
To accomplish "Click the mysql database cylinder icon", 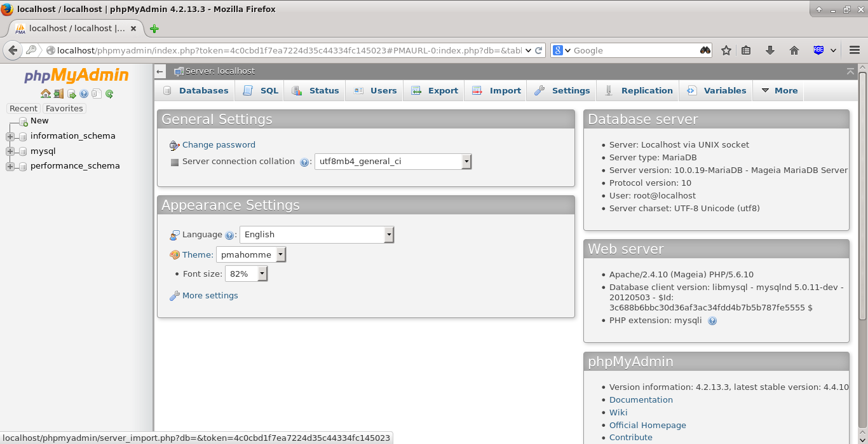I will coord(23,151).
